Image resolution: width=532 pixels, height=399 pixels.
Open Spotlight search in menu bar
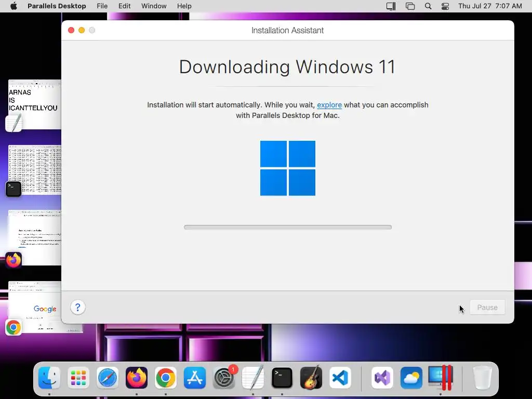point(428,6)
